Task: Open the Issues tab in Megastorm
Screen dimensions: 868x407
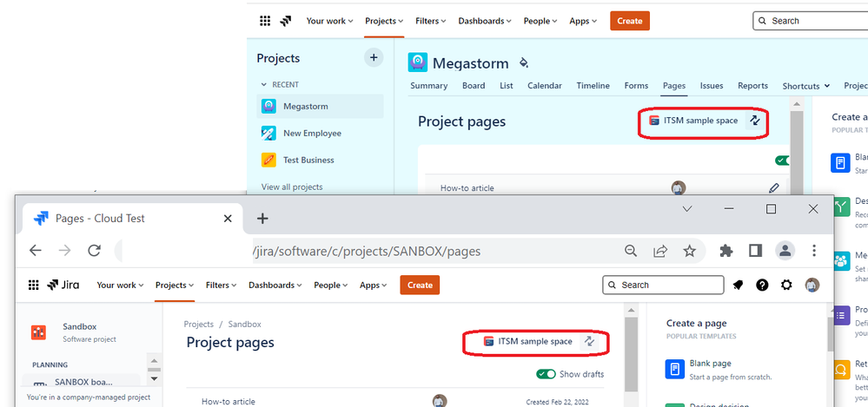Action: pos(712,86)
